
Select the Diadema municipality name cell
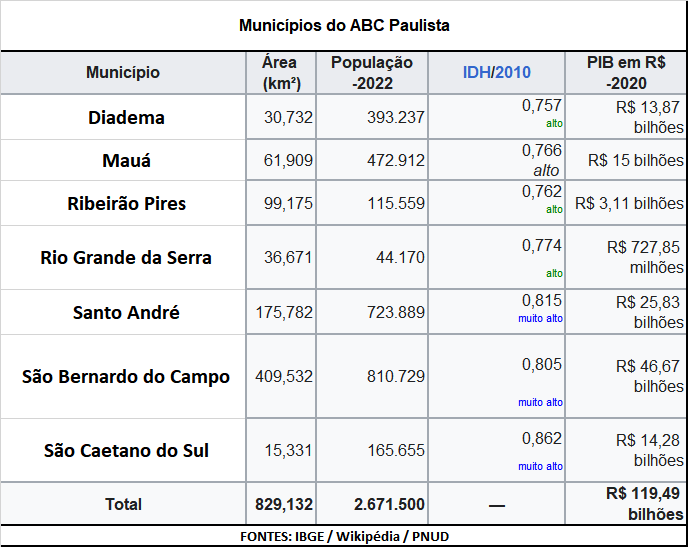point(126,117)
